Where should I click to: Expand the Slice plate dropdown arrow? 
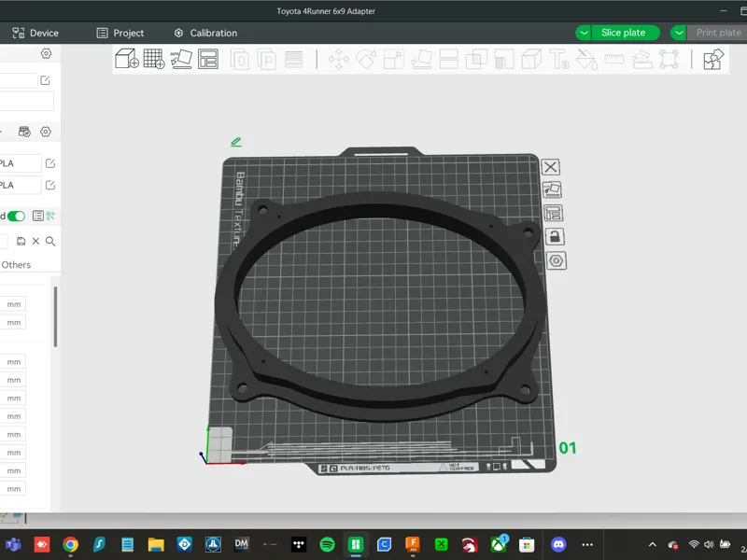584,33
